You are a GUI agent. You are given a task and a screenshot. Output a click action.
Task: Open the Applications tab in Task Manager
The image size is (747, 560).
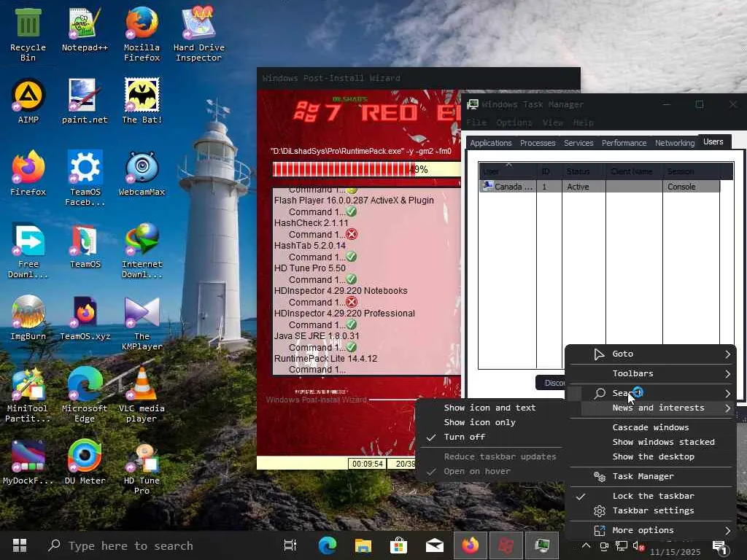tap(491, 143)
